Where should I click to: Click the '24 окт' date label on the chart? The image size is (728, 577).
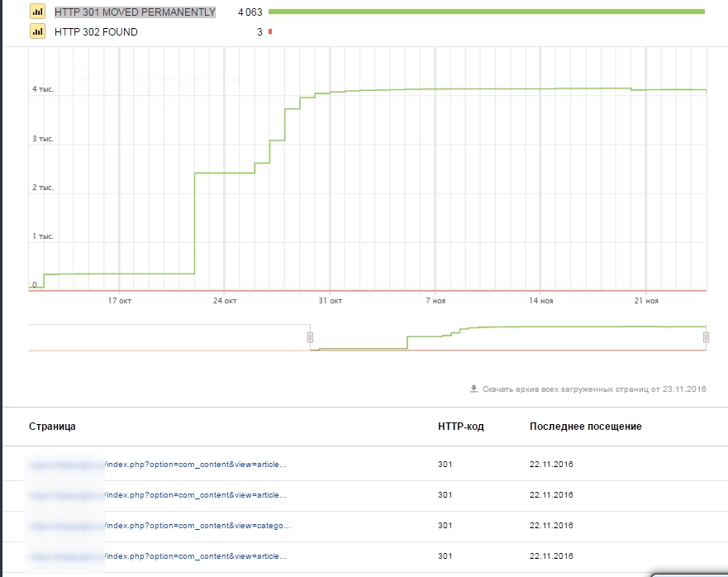tap(225, 301)
